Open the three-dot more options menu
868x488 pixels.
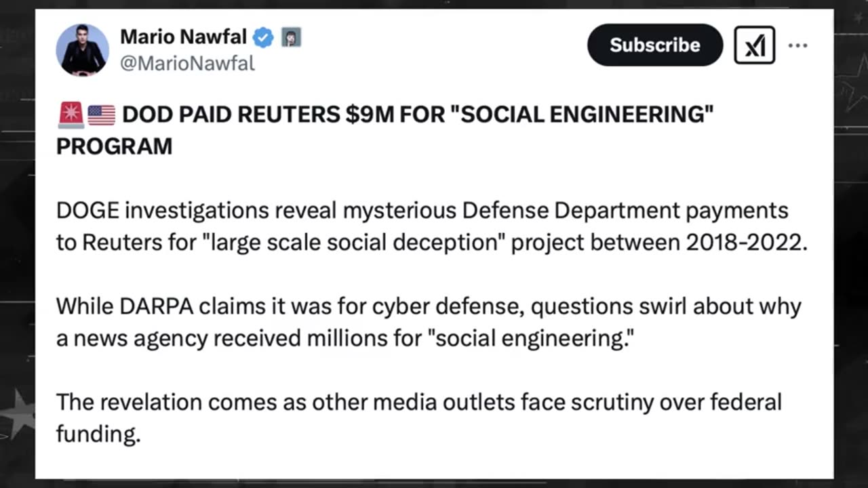click(797, 45)
